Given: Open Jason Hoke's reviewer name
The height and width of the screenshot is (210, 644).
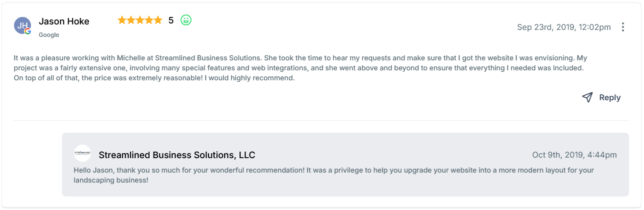Looking at the screenshot, I should pos(64,21).
